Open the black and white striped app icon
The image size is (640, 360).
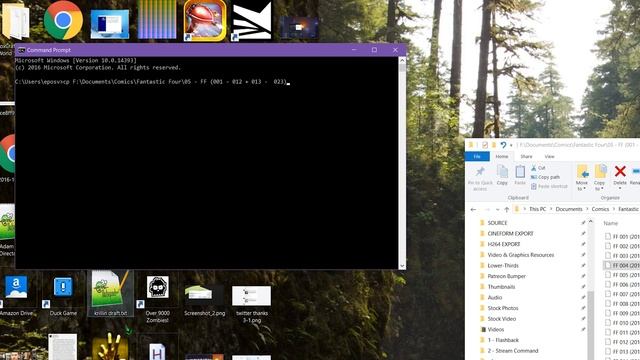pos(252,20)
